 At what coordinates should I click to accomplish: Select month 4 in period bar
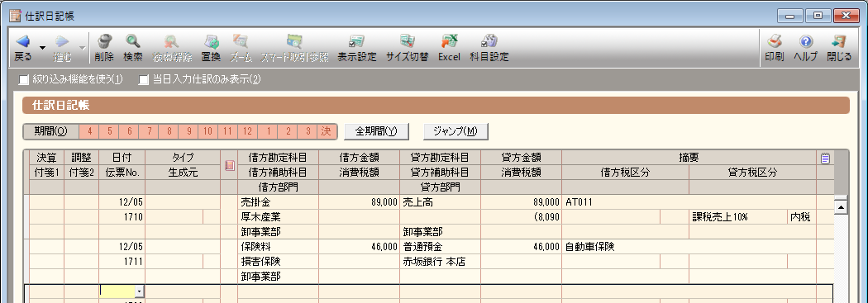point(89,132)
